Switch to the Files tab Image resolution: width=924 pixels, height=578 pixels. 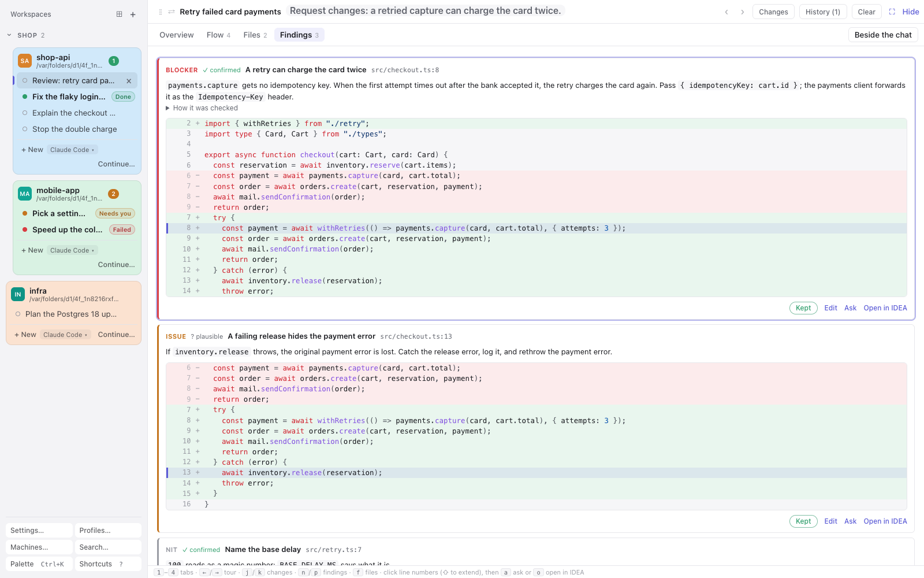click(255, 35)
